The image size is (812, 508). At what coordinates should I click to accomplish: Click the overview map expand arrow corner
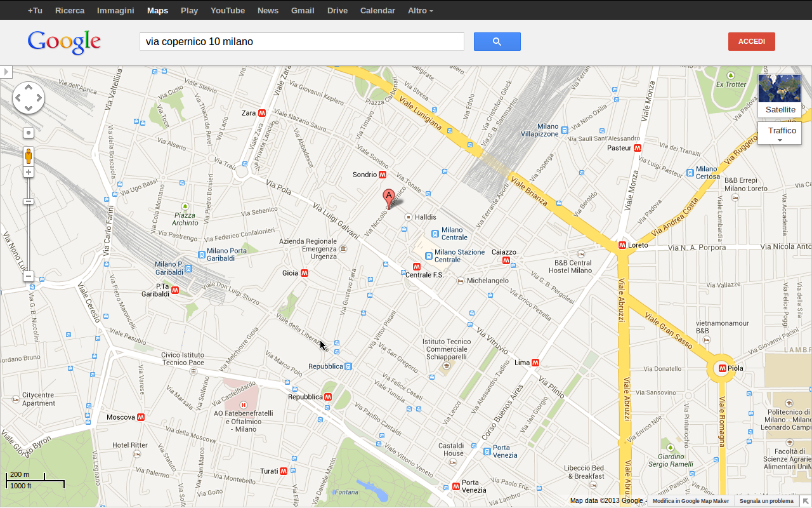(805, 501)
